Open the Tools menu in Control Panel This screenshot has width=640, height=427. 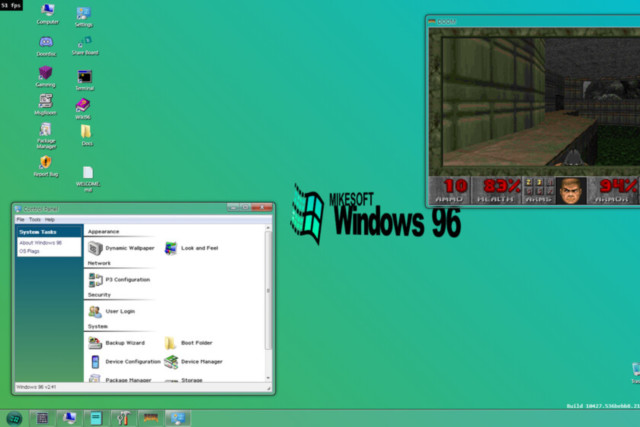[35, 220]
